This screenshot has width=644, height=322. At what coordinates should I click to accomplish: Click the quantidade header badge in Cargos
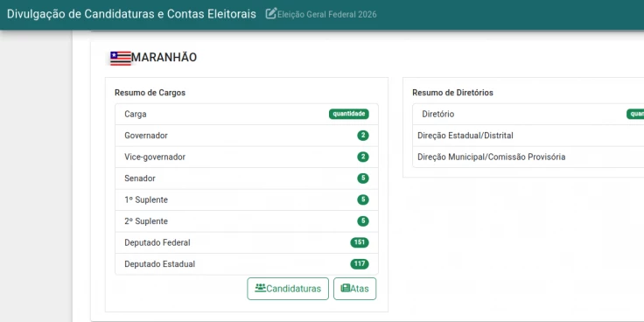pyautogui.click(x=349, y=114)
